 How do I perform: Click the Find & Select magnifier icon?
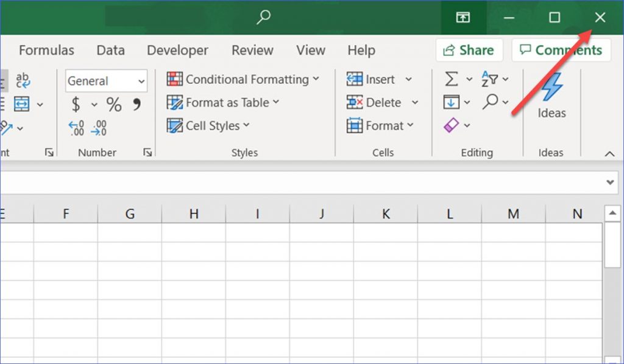click(x=491, y=102)
